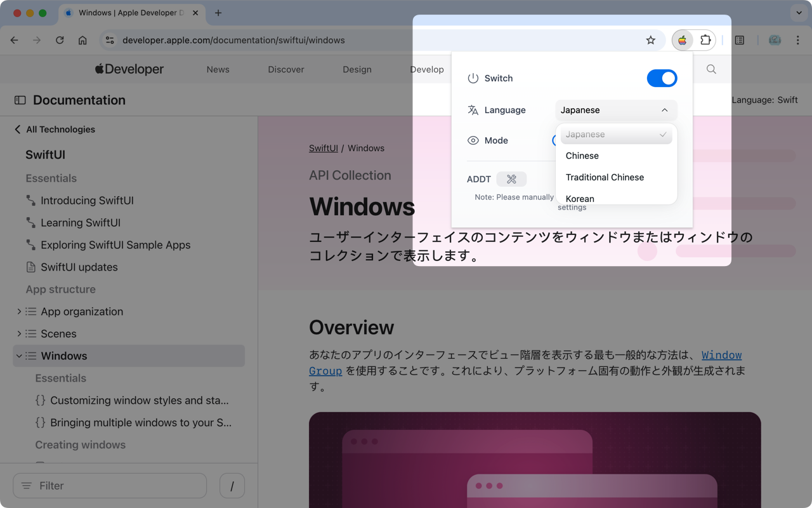Screen dimensions: 812x508
Task: Expand the Scenes chevron
Action: pyautogui.click(x=19, y=333)
